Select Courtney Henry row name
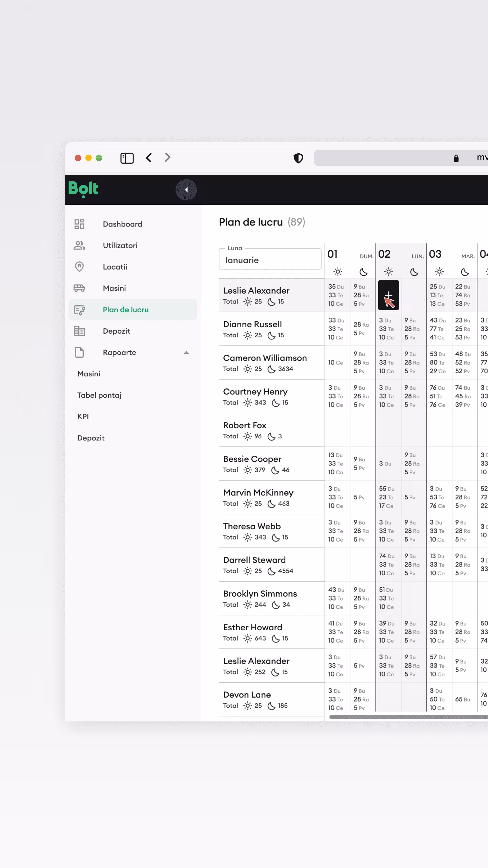The width and height of the screenshot is (488, 868). coord(255,392)
